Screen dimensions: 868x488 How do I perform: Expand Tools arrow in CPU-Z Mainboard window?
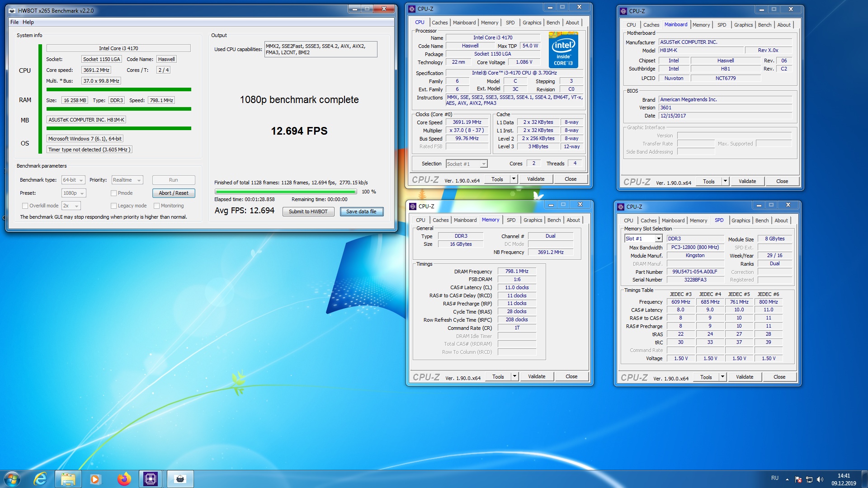click(725, 181)
